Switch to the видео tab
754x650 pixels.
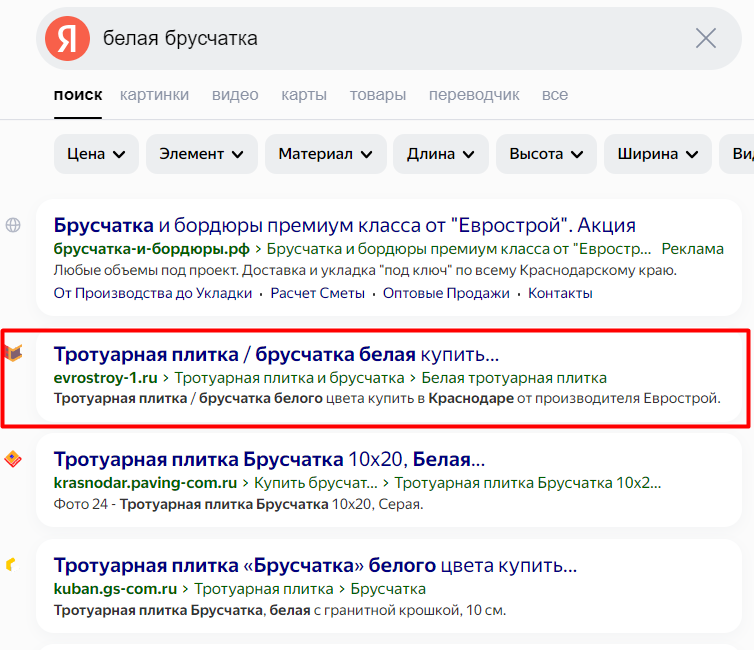[235, 95]
